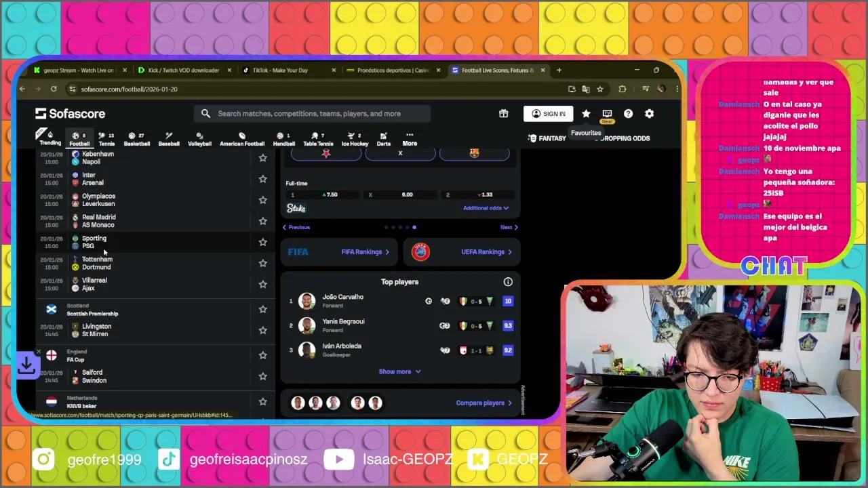Open the FANTASY link
The image size is (868, 488).
pyautogui.click(x=547, y=138)
